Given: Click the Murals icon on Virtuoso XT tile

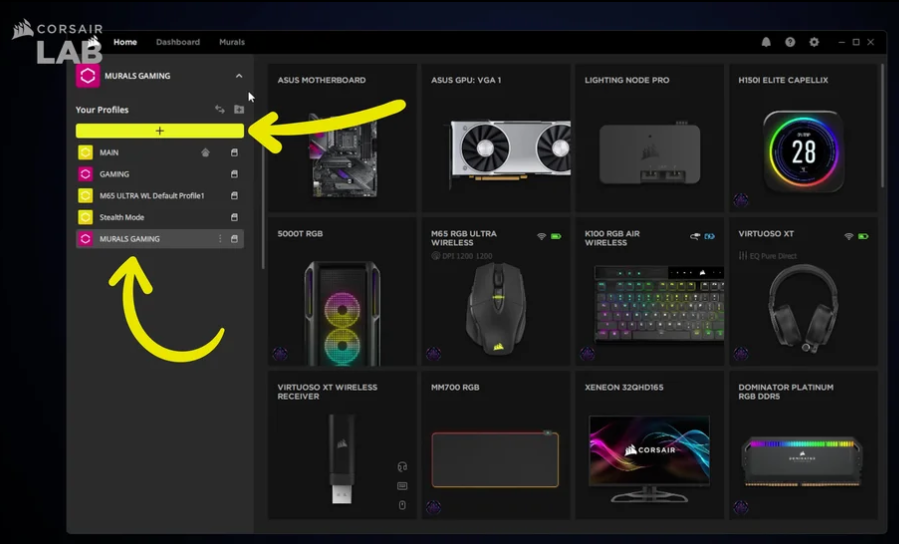Looking at the screenshot, I should point(741,354).
